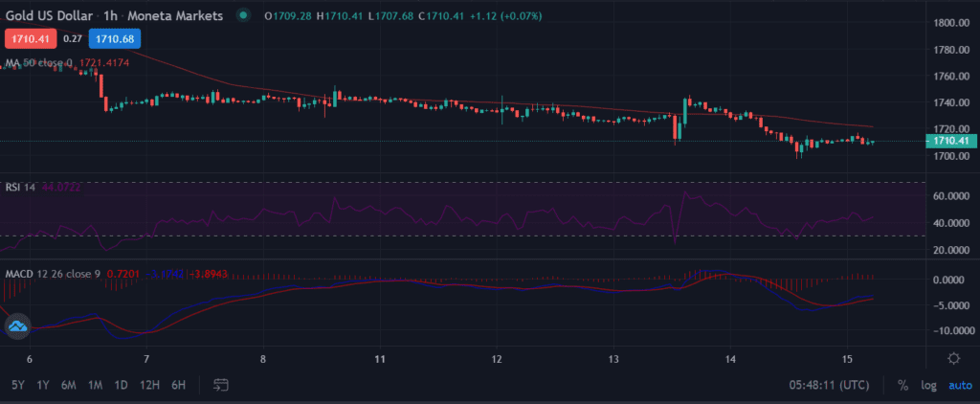This screenshot has height=404, width=980.
Task: Click the +1.12 (+0.07%) change value
Action: tap(506, 15)
